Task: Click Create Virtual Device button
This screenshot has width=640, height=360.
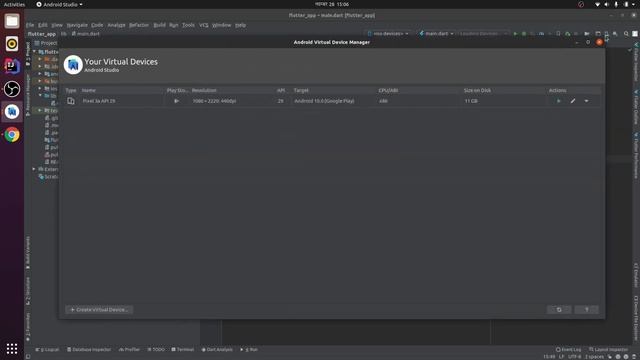Action: [99, 310]
